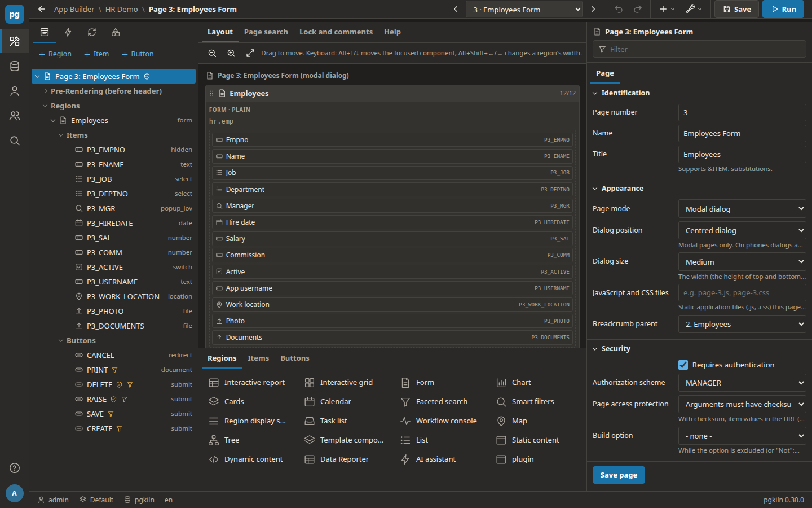Open the Page access protection dropdown
The height and width of the screenshot is (508, 812).
click(x=742, y=404)
